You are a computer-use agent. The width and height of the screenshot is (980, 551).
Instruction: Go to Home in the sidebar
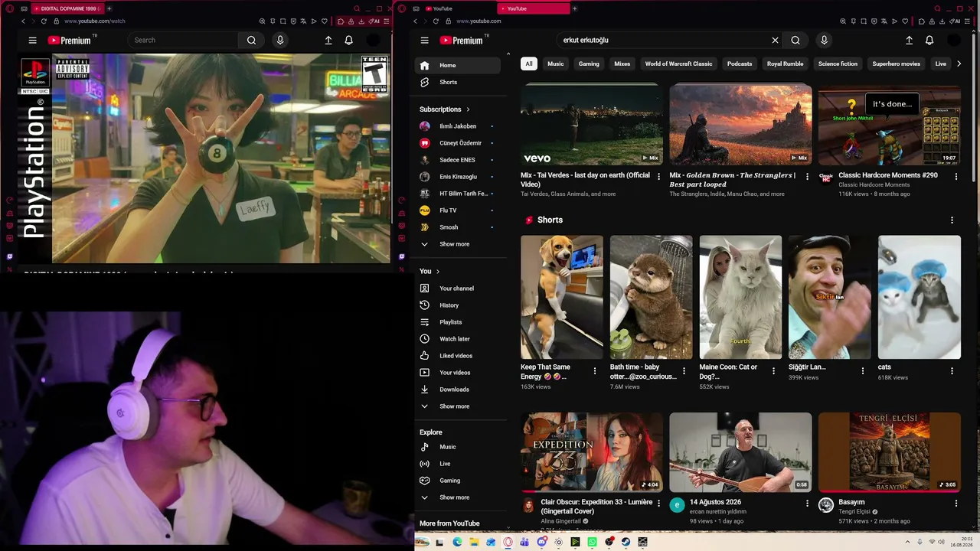click(x=458, y=65)
